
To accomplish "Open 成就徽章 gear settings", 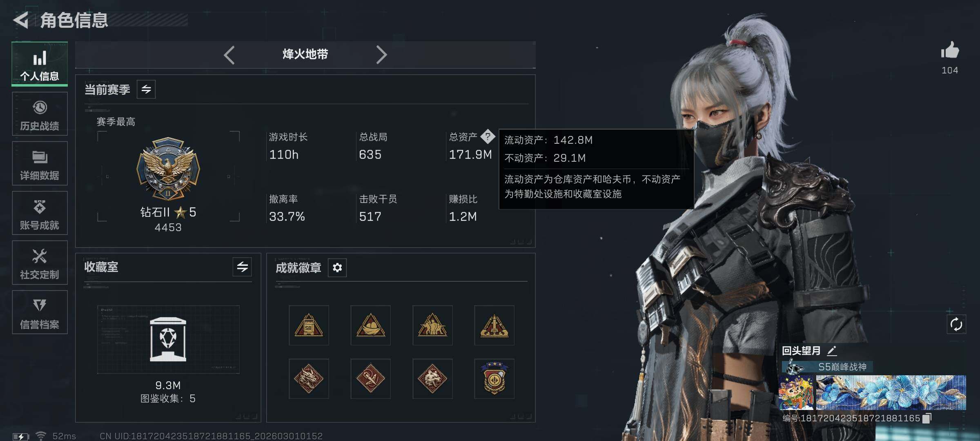I will [x=337, y=267].
